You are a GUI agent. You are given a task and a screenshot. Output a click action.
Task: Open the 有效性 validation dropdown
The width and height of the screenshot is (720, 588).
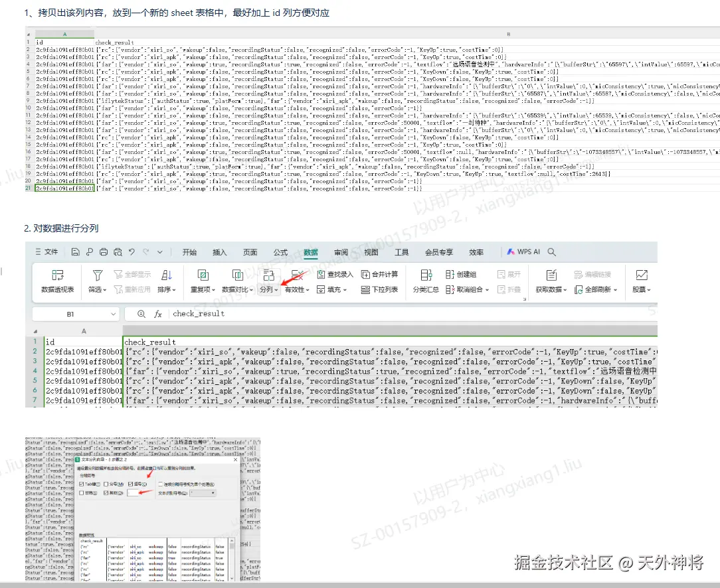[x=297, y=281]
